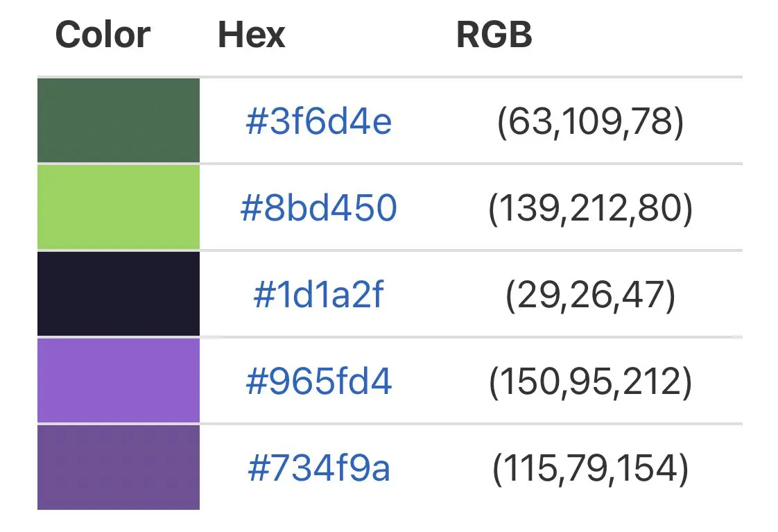This screenshot has width=778, height=532.
Task: Click the RGB value (115,79,154)
Action: pos(591,468)
